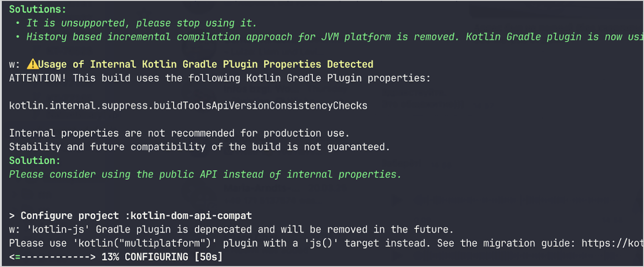Click the yellow warning triangle icon
The height and width of the screenshot is (267, 644).
click(x=32, y=64)
